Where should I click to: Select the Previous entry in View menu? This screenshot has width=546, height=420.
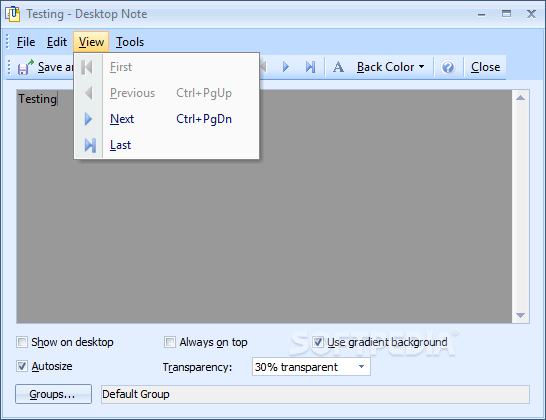pos(167,93)
